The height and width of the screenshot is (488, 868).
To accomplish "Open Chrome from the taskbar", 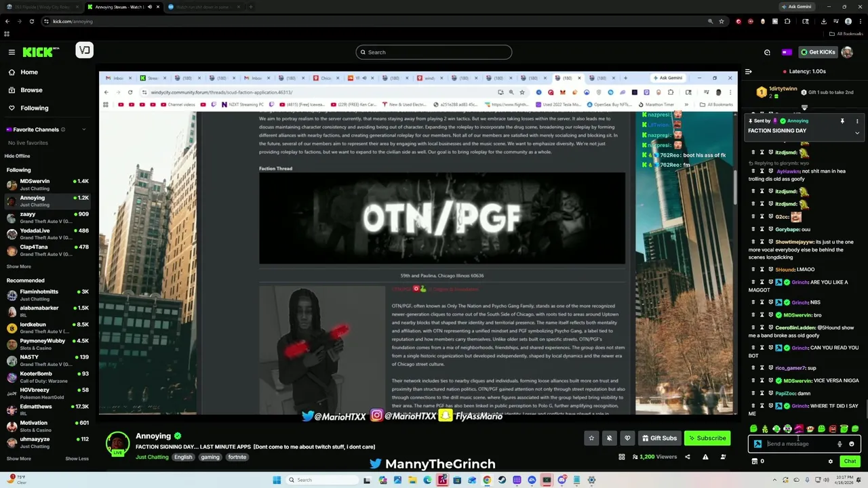I will [x=487, y=480].
